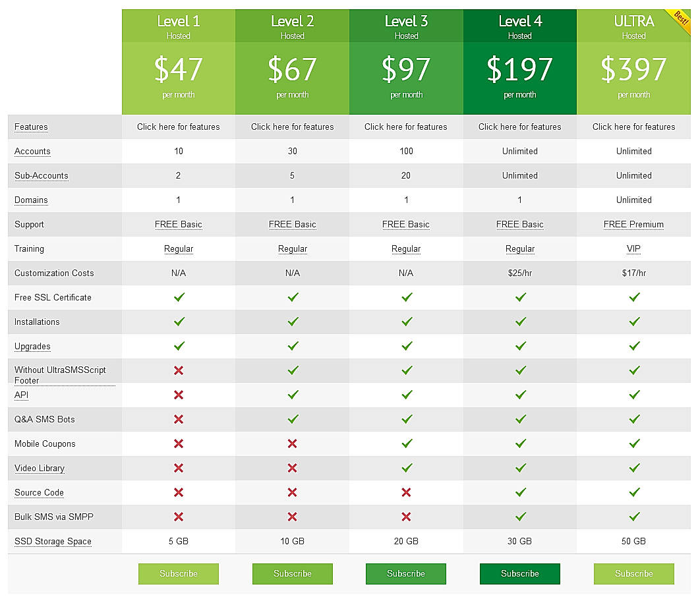Click the red cross for Level 2 Mobile Coupons
Image resolution: width=700 pixels, height=599 pixels.
point(292,443)
